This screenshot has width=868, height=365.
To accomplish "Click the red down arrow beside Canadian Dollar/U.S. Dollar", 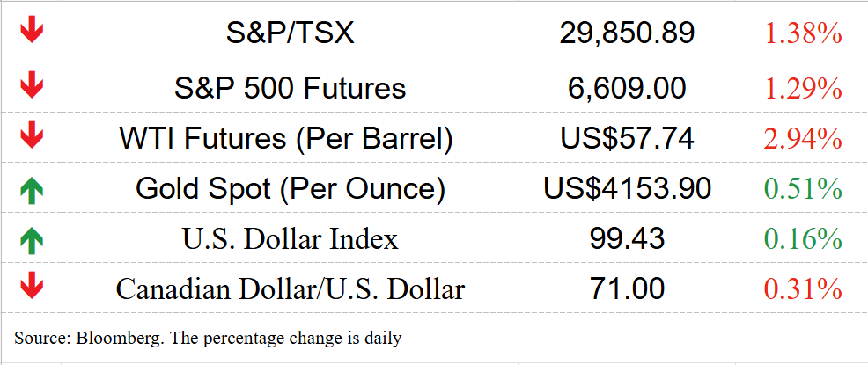I will coord(33,288).
